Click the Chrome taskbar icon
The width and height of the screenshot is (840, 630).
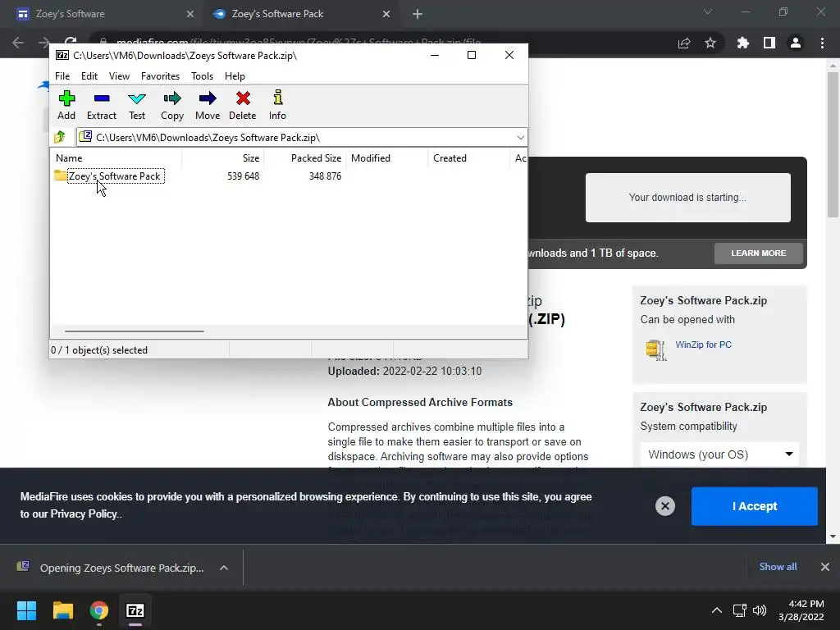tap(99, 610)
